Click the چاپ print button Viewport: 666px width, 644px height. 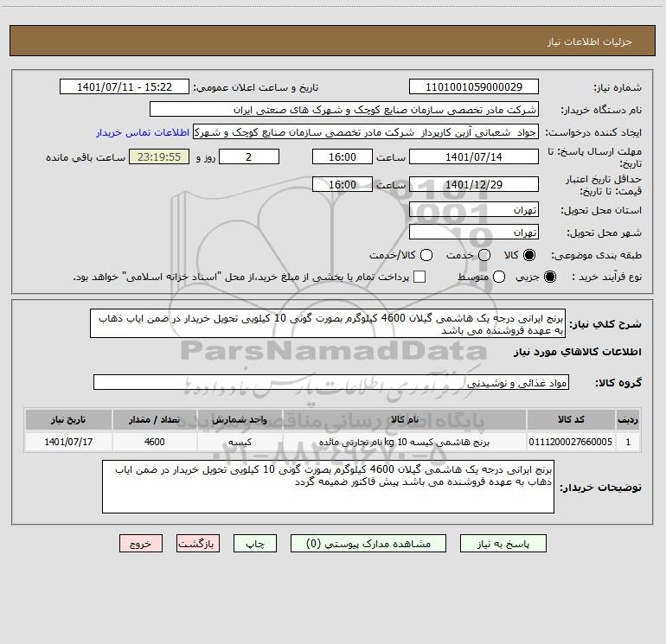[x=255, y=544]
